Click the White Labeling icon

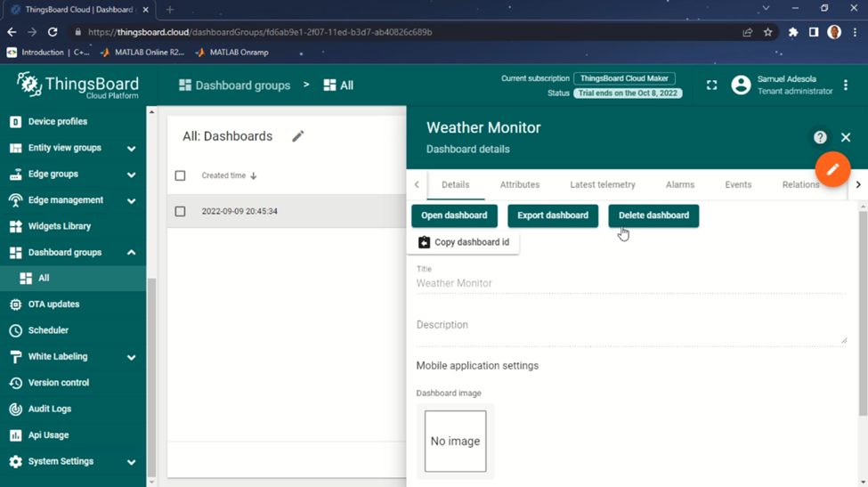coord(15,356)
